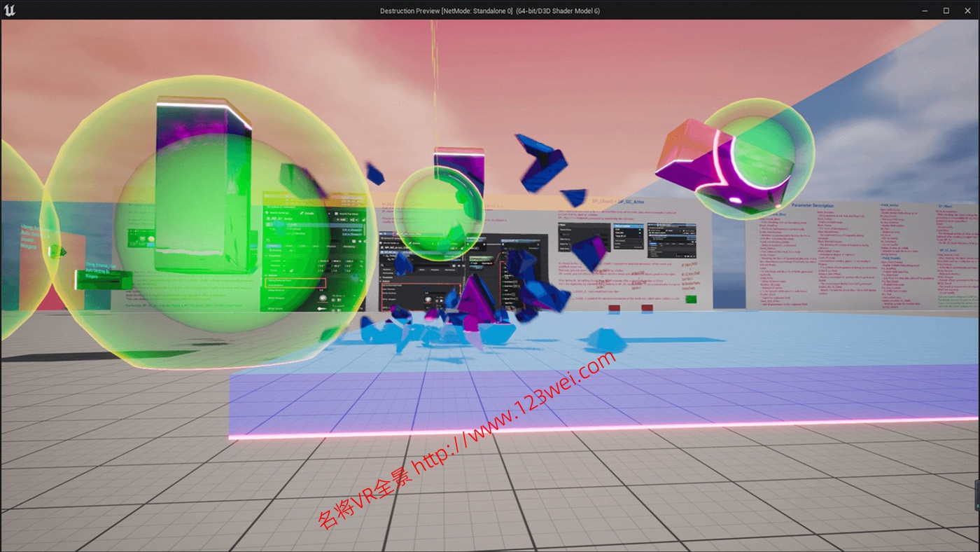This screenshot has width=980, height=552.
Task: Click the small green labeled bar at left
Action: 103,280
